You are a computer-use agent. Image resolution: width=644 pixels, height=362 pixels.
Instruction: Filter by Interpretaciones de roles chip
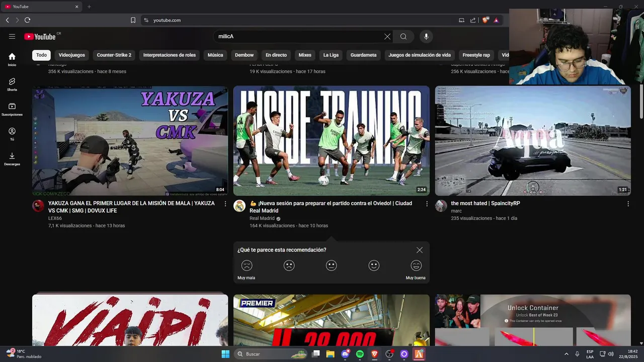coord(170,55)
